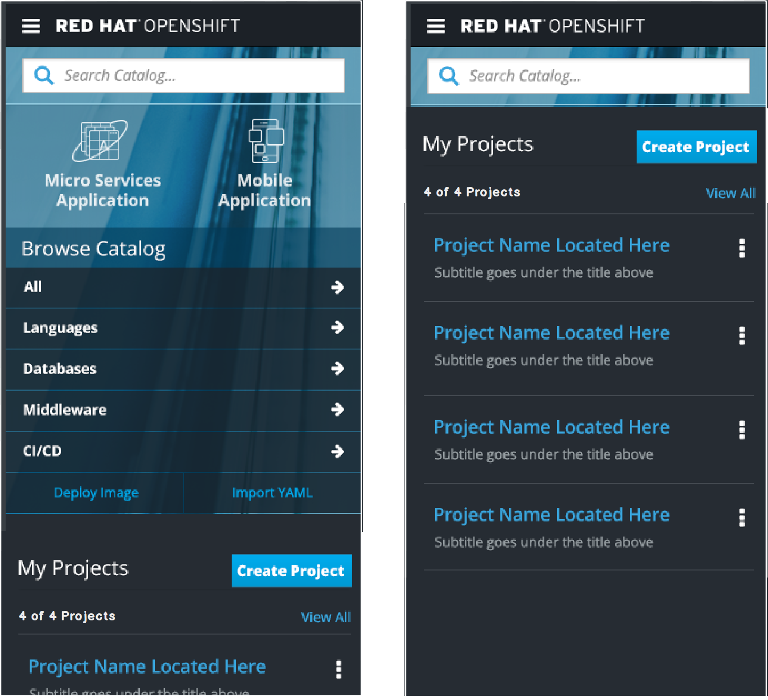768x700 pixels.
Task: Focus Search Catalog field in left screen
Action: tap(184, 75)
